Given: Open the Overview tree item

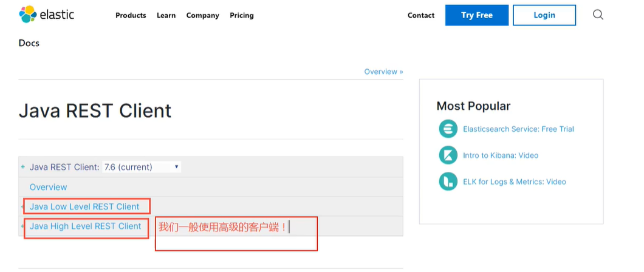Looking at the screenshot, I should click(48, 187).
